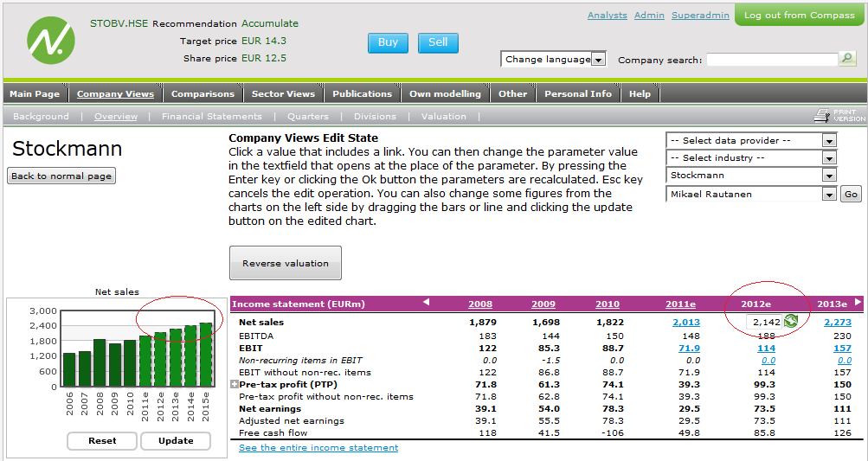This screenshot has height=461, width=868.
Task: Click the 2008 bar in Net sales chart
Action: [100, 362]
